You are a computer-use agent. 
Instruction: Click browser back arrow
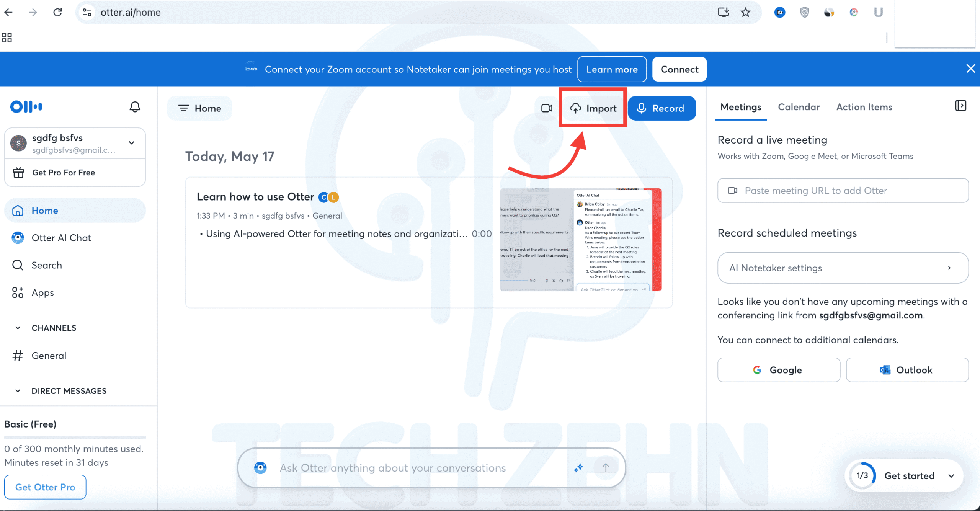pos(8,12)
